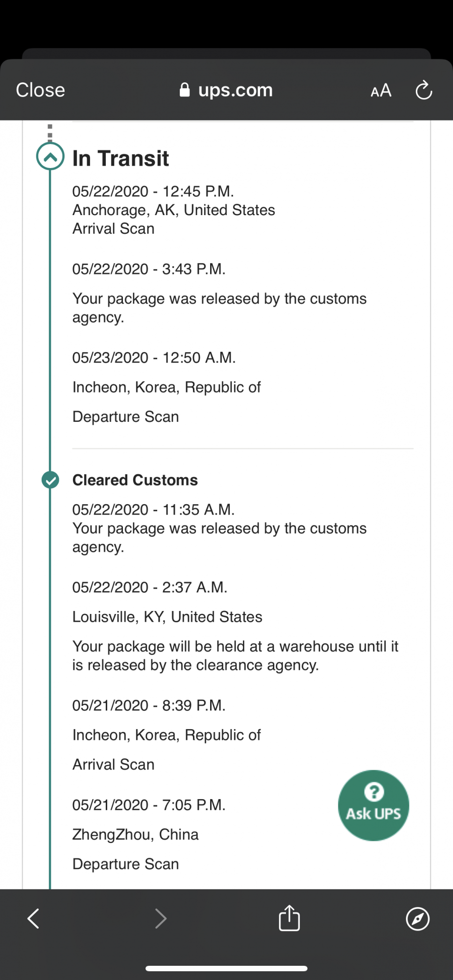Open page in Safari compass icon
This screenshot has height=980, width=453.
click(x=418, y=918)
